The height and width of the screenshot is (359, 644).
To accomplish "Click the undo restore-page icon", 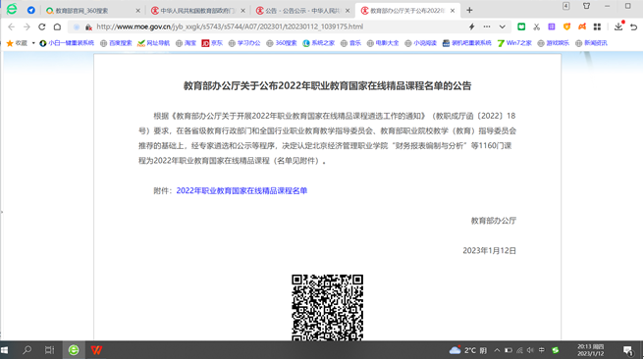I will coord(634,26).
